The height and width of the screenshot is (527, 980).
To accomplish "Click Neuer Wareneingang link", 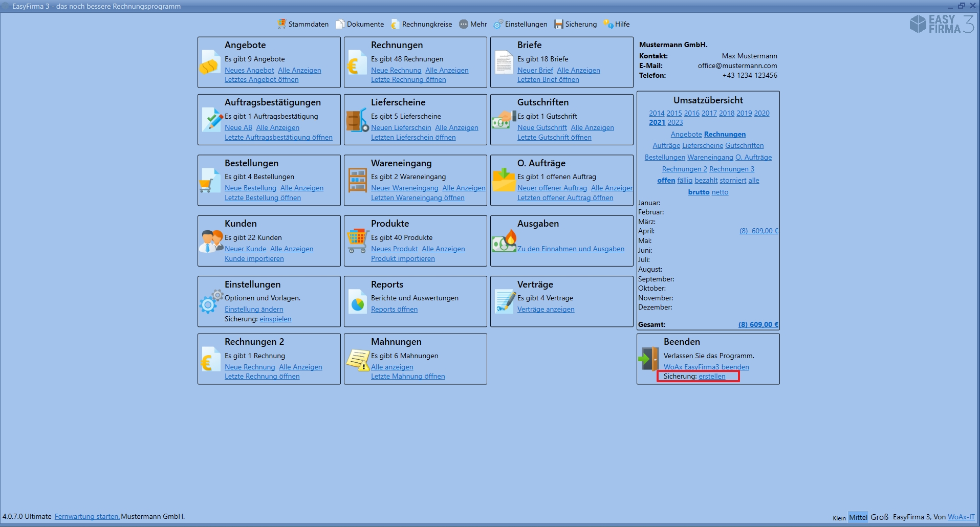I will click(x=404, y=188).
